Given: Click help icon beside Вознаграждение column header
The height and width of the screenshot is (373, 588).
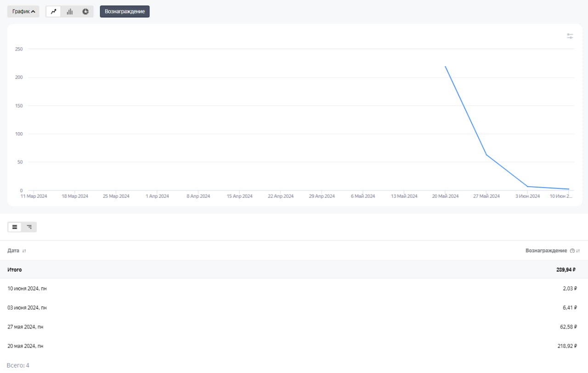Looking at the screenshot, I should pyautogui.click(x=572, y=251).
